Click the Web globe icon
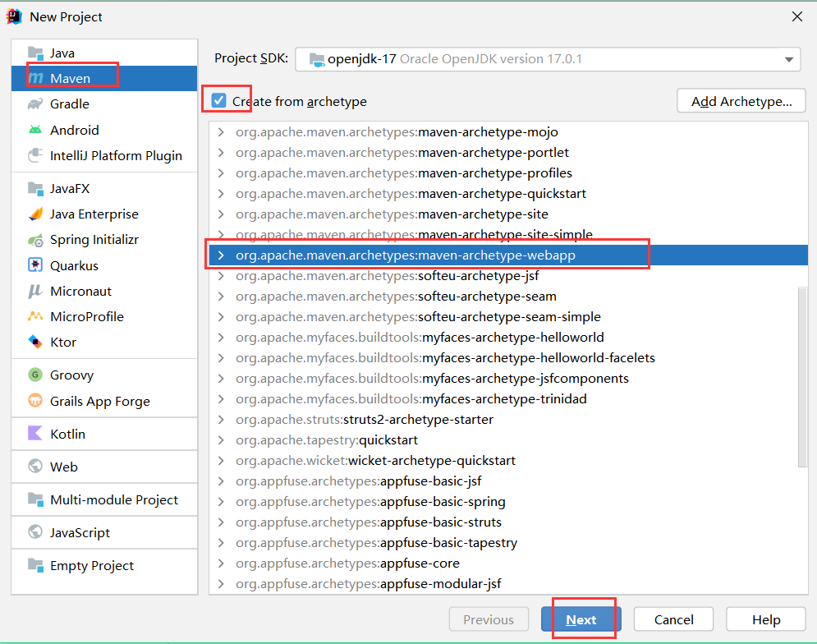The image size is (817, 644). (x=35, y=467)
